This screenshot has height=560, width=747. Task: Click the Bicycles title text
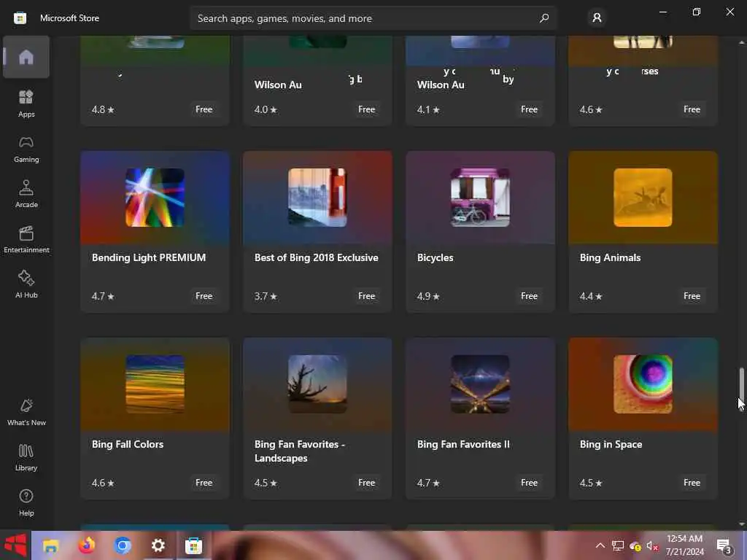tap(436, 257)
